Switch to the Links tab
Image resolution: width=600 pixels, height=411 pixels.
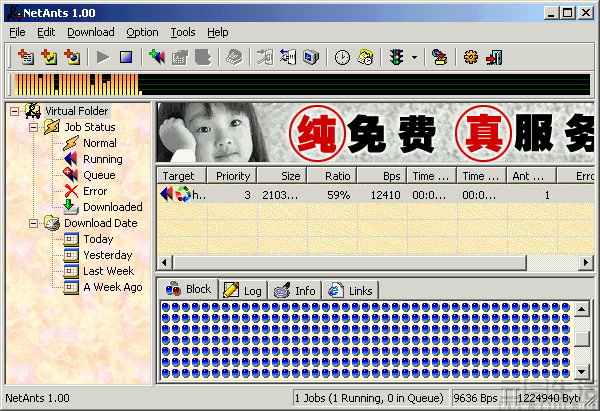(351, 291)
